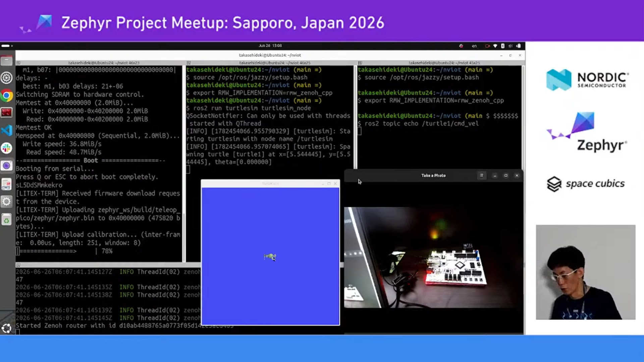Open the Files app in the dock
Screen dimensions: 644x362
pos(6,61)
